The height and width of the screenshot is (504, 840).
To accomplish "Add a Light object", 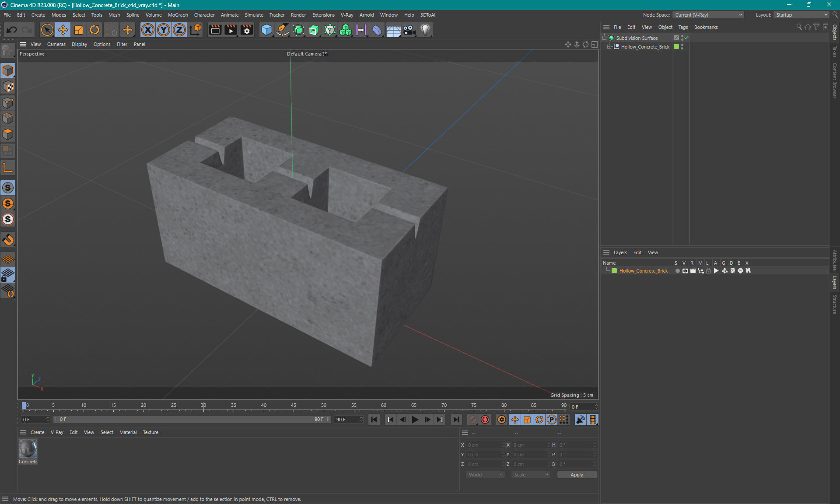I will 425,30.
